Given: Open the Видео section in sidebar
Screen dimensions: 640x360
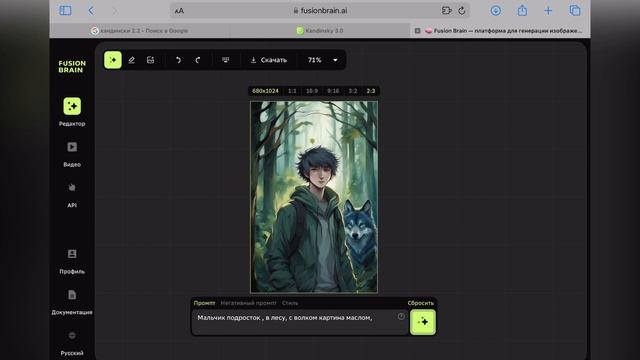Looking at the screenshot, I should (72, 154).
